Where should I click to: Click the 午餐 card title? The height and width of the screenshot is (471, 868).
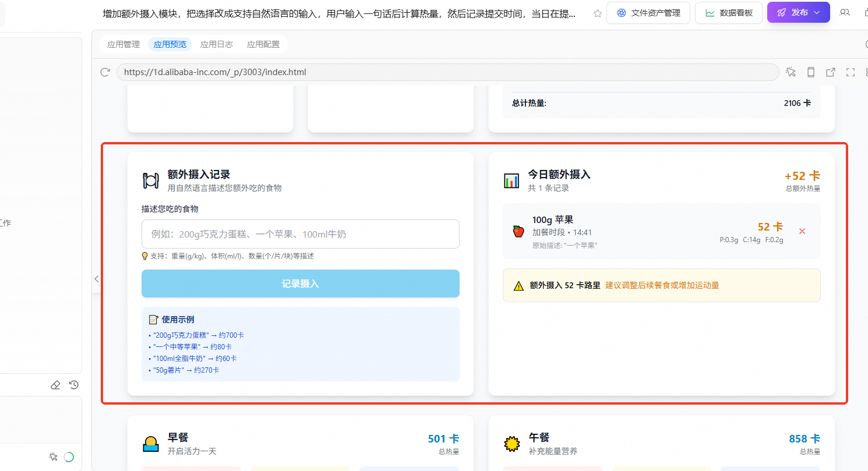tap(539, 437)
